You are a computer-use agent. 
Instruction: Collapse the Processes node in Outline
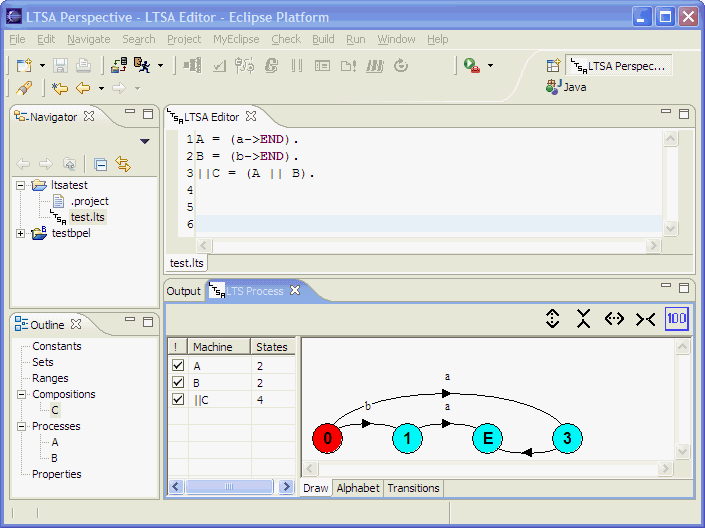pyautogui.click(x=22, y=426)
